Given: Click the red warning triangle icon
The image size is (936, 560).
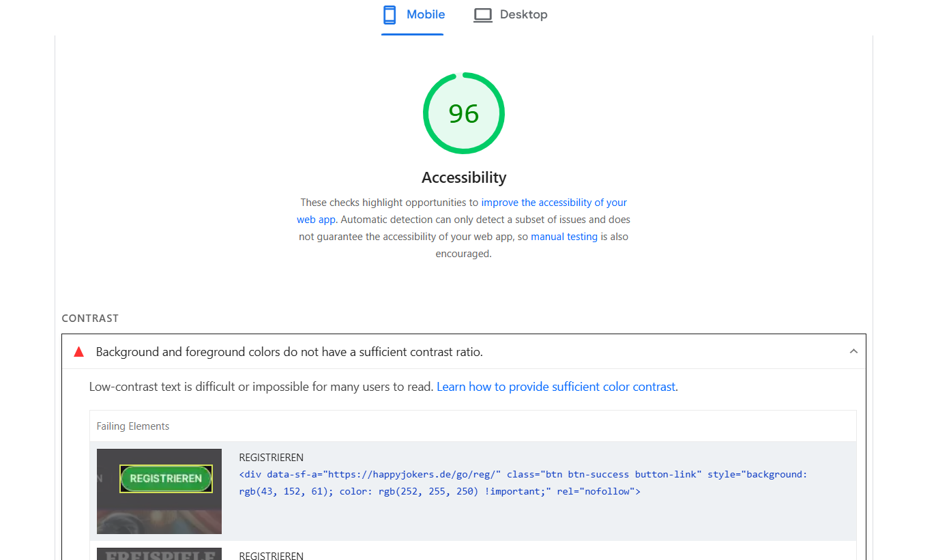Looking at the screenshot, I should click(x=79, y=352).
